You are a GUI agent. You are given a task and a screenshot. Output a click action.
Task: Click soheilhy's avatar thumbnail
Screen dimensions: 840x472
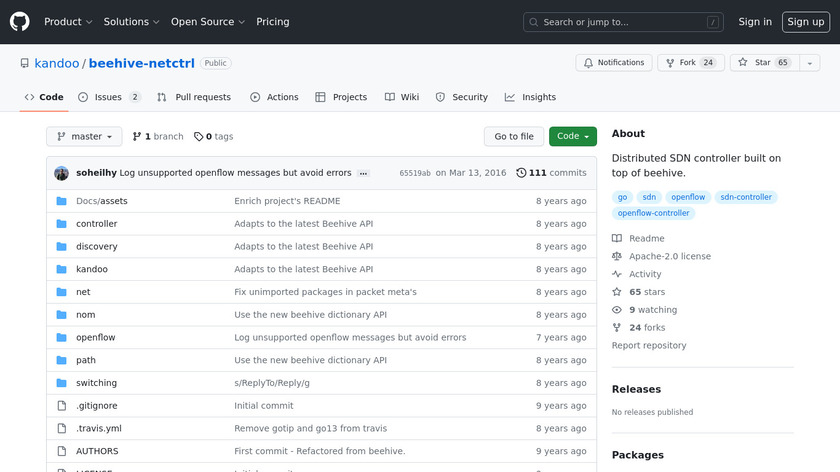pyautogui.click(x=61, y=173)
